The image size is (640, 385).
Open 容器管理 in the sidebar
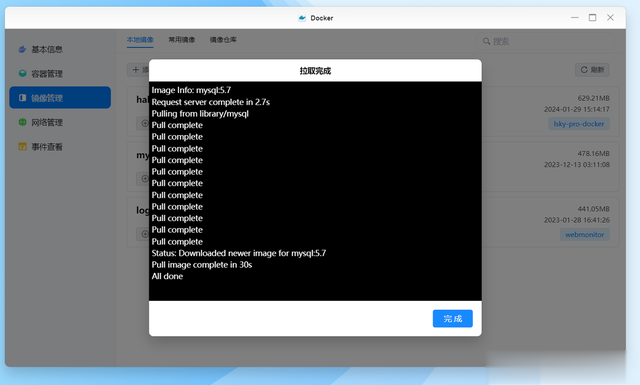(60, 73)
